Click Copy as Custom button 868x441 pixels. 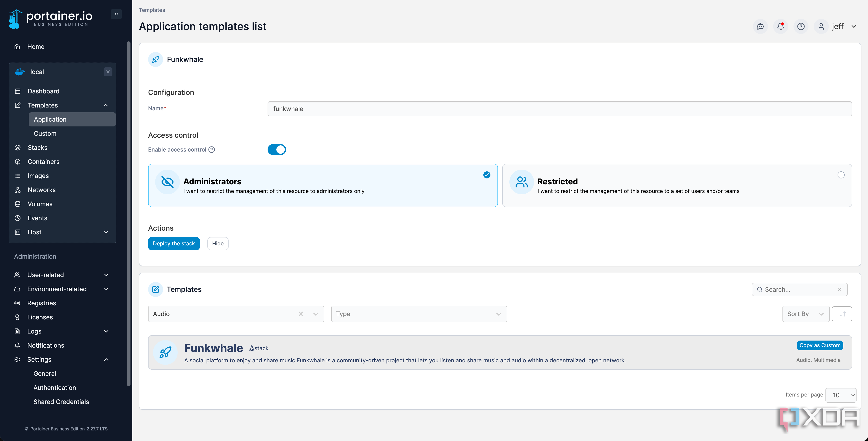point(820,345)
